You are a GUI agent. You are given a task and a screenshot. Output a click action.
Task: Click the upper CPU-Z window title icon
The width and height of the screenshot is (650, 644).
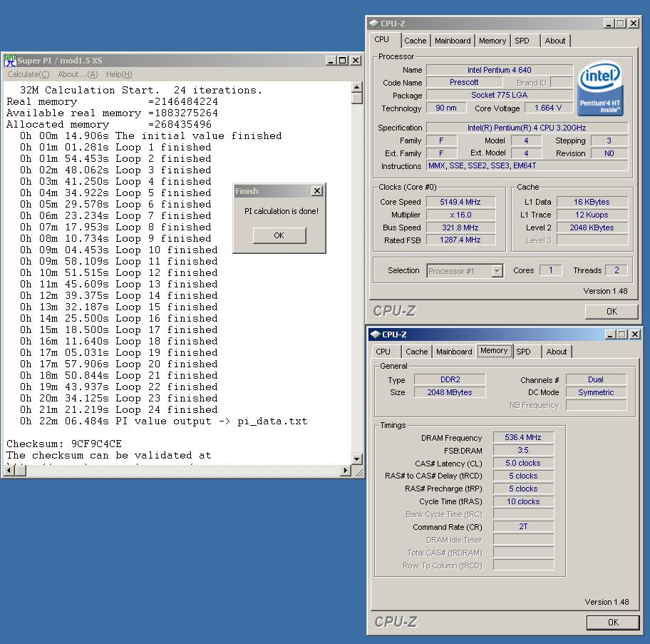pos(374,24)
